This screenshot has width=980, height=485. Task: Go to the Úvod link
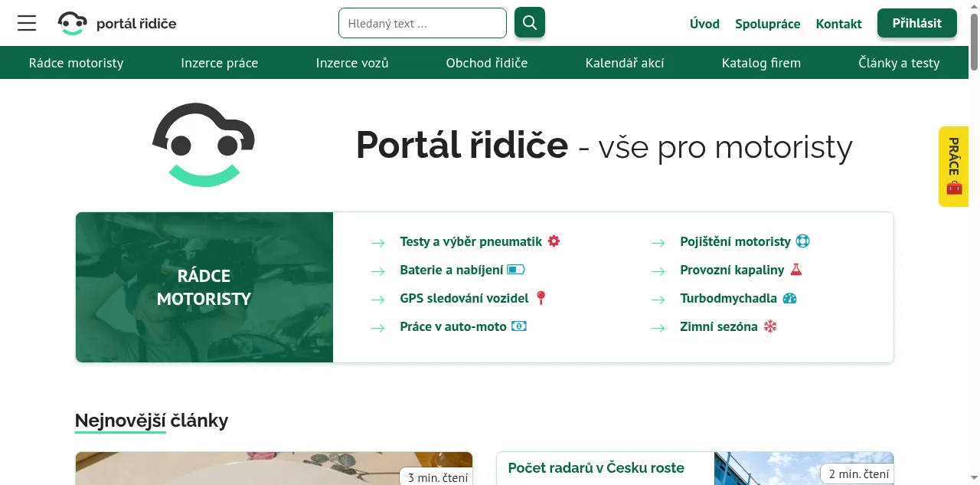pos(704,24)
